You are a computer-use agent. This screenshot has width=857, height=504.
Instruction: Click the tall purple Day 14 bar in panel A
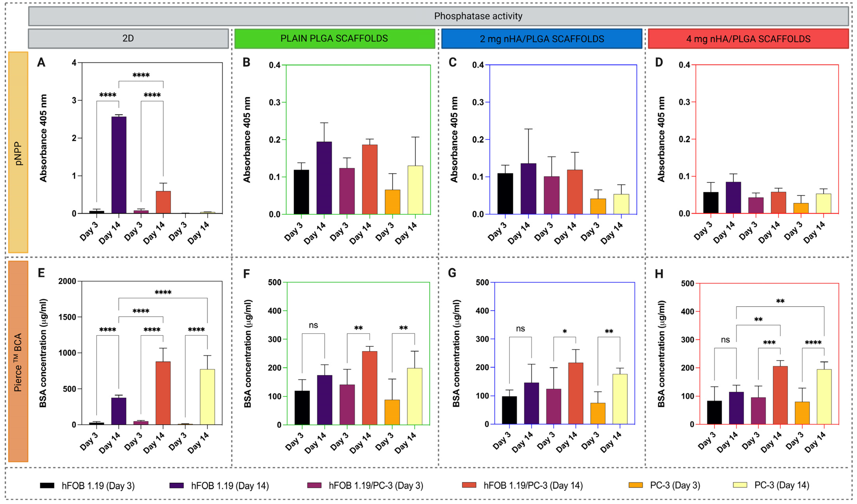click(x=119, y=165)
